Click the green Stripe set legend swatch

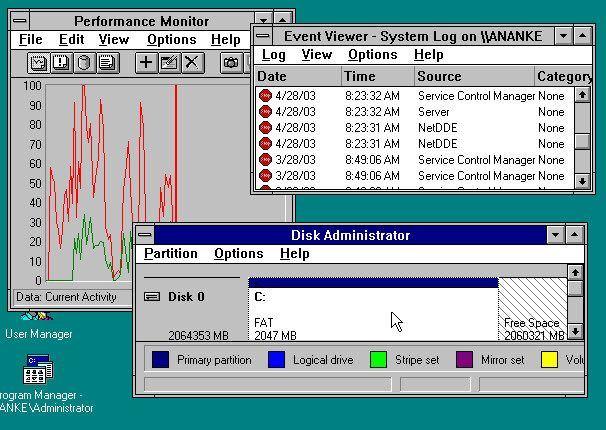pyautogui.click(x=378, y=359)
